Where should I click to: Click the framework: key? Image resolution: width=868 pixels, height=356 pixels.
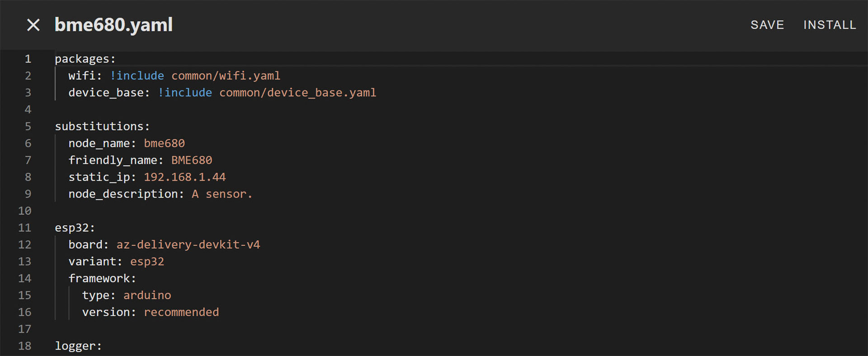(x=102, y=279)
